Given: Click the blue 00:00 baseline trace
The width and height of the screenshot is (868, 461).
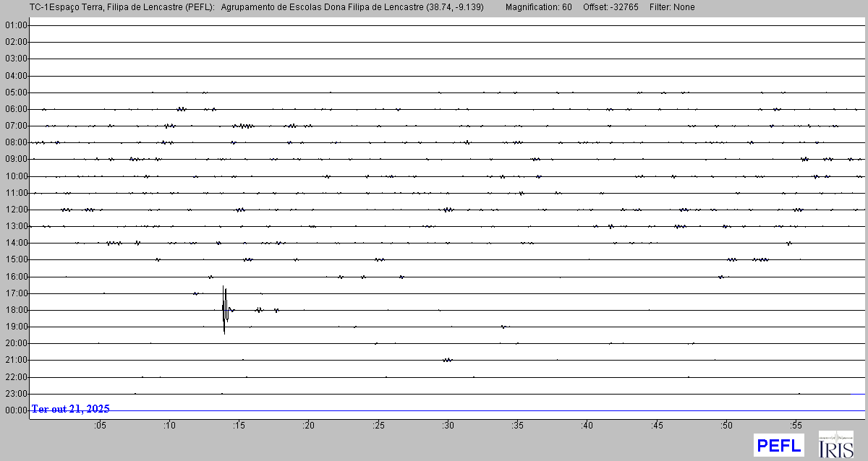Looking at the screenshot, I should (x=506, y=411).
